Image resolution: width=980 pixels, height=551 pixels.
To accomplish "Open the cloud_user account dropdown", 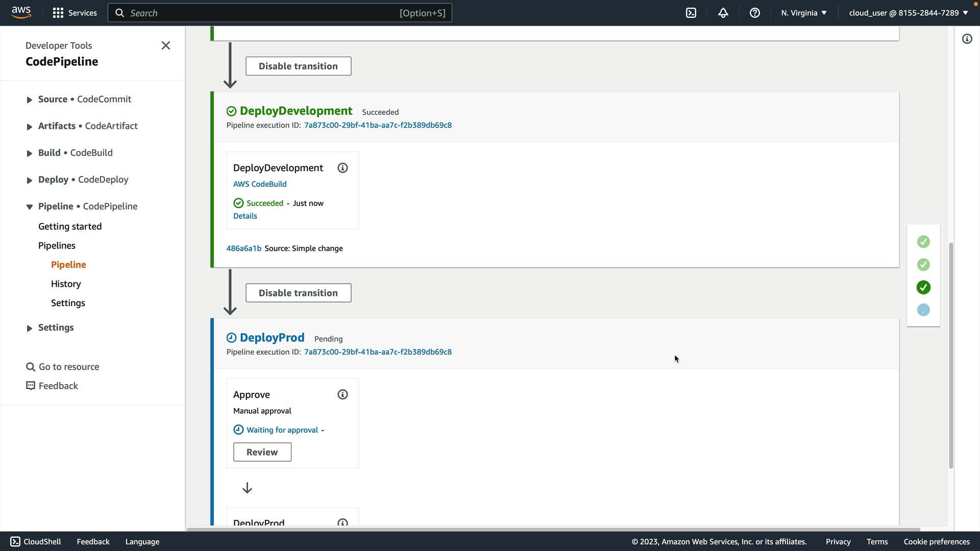I will click(908, 13).
